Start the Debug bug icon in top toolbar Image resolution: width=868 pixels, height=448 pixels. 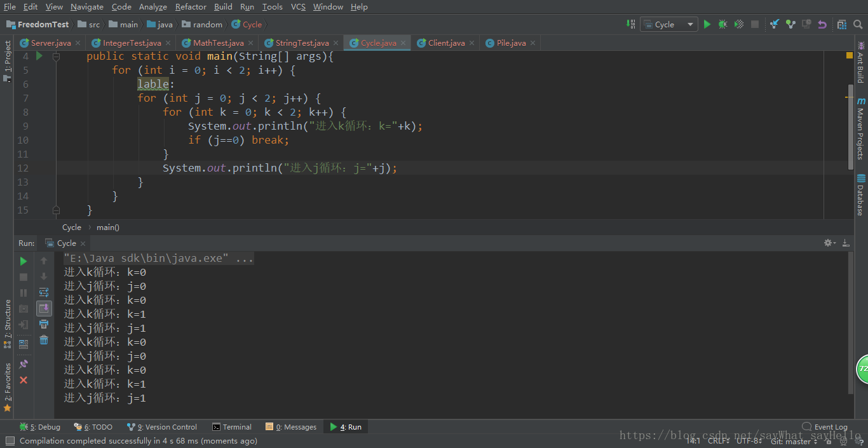[x=722, y=24]
